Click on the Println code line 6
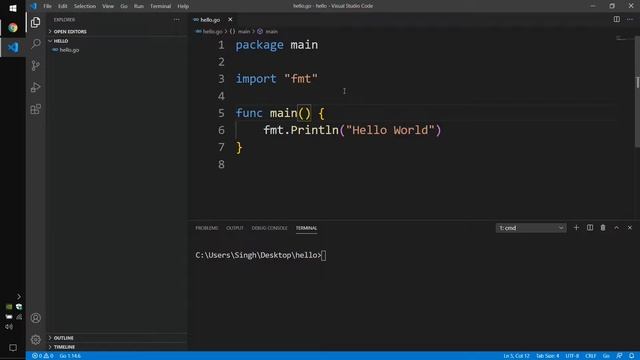640x360 pixels. 352,130
